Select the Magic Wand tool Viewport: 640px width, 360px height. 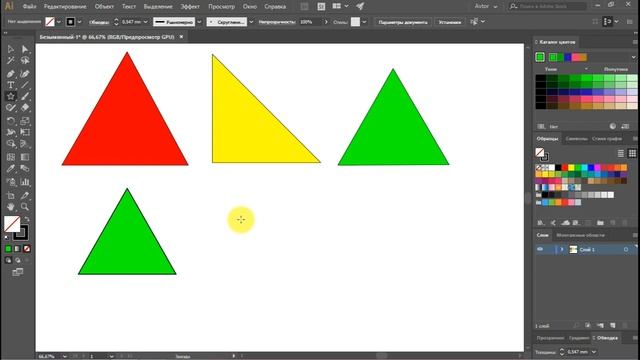pos(11,61)
